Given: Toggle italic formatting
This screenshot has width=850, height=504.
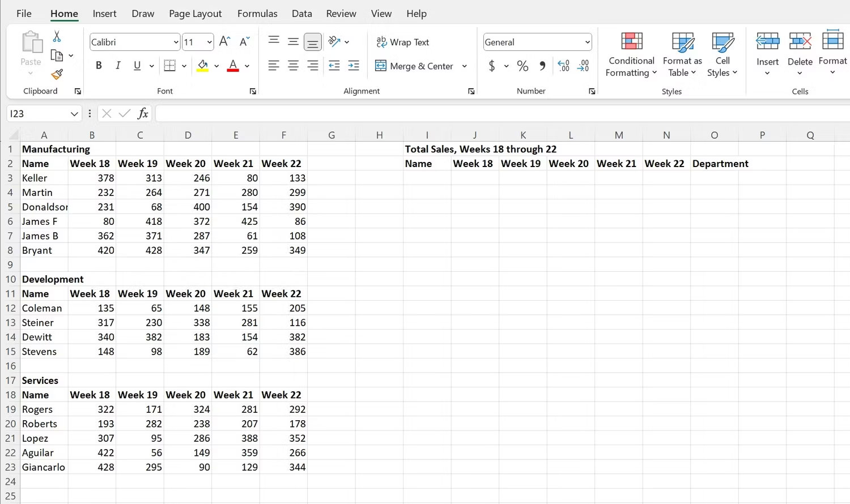Looking at the screenshot, I should pyautogui.click(x=118, y=65).
